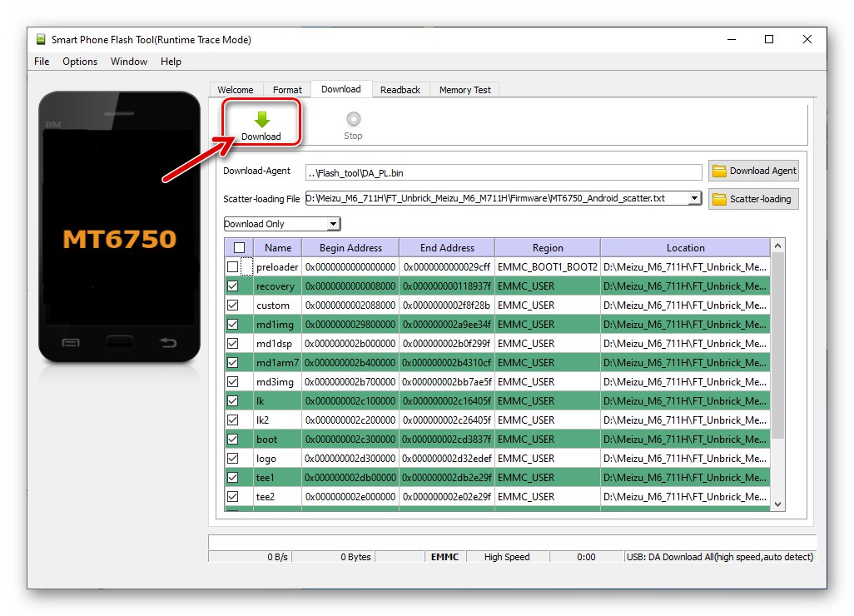854x616 pixels.
Task: Uncheck the md1dsp partition checkbox
Action: 232,344
